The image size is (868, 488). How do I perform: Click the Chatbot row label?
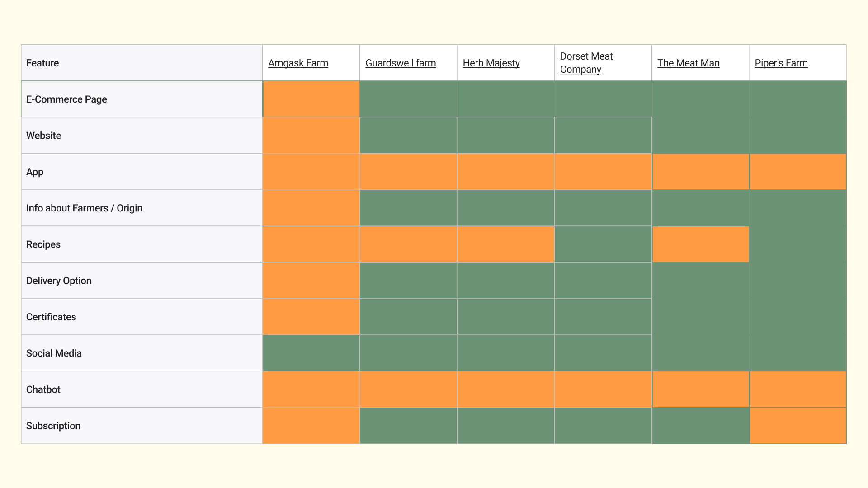[43, 389]
